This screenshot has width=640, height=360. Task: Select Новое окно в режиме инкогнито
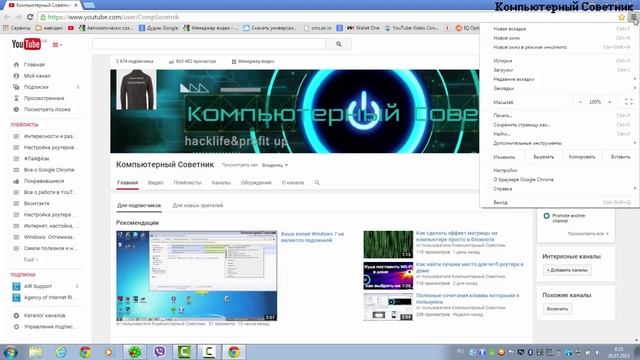coord(558,47)
